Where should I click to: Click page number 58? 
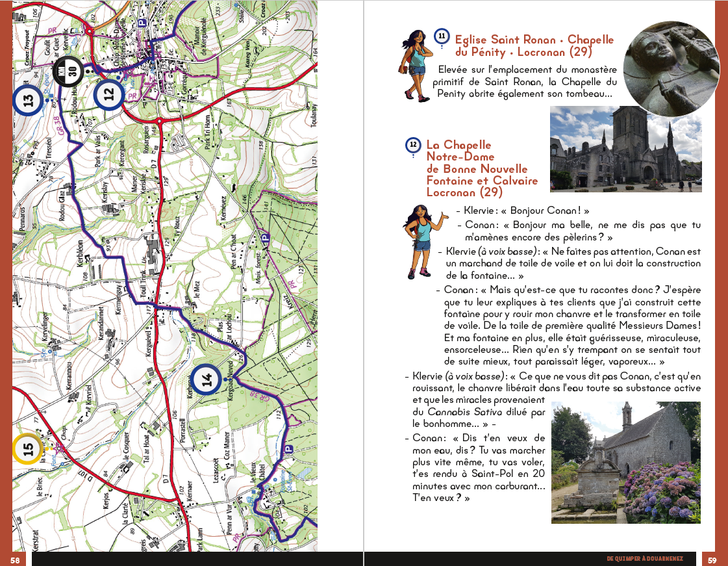click(15, 560)
